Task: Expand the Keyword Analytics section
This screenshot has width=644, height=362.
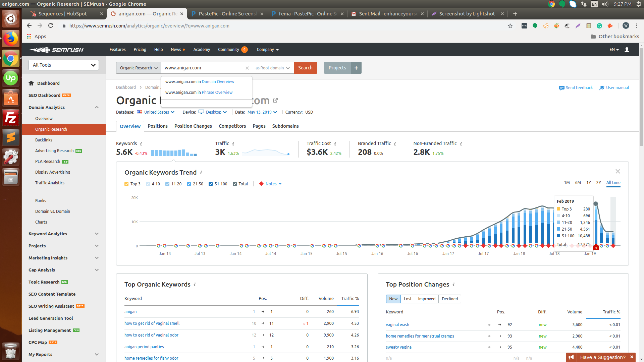Action: [x=97, y=234]
